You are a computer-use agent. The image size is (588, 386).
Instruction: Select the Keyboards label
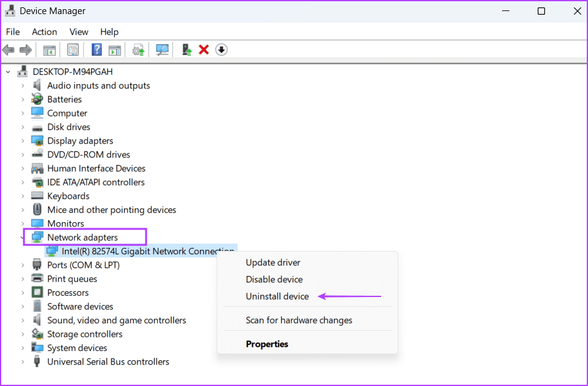[68, 196]
